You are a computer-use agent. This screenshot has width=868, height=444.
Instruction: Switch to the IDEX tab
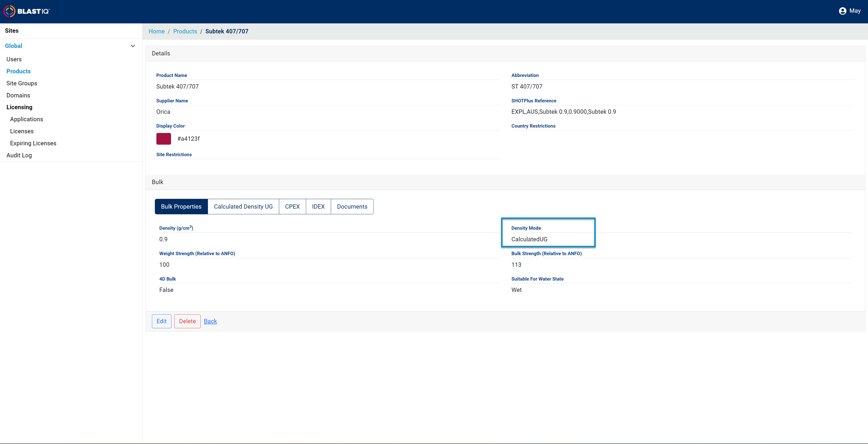click(318, 207)
